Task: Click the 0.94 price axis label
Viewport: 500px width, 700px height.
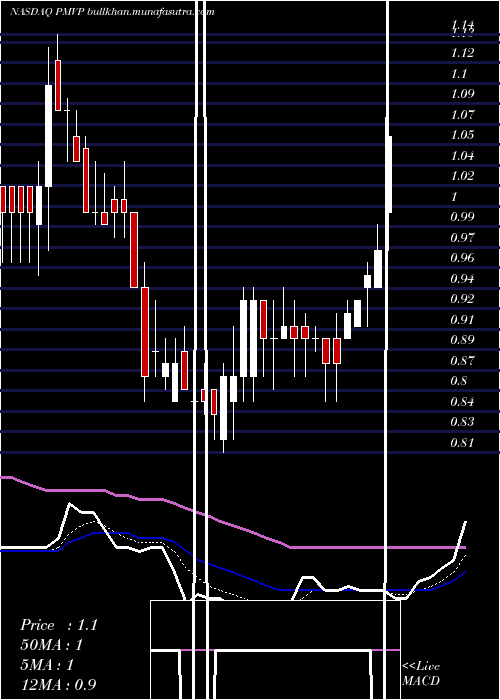Action: (462, 279)
